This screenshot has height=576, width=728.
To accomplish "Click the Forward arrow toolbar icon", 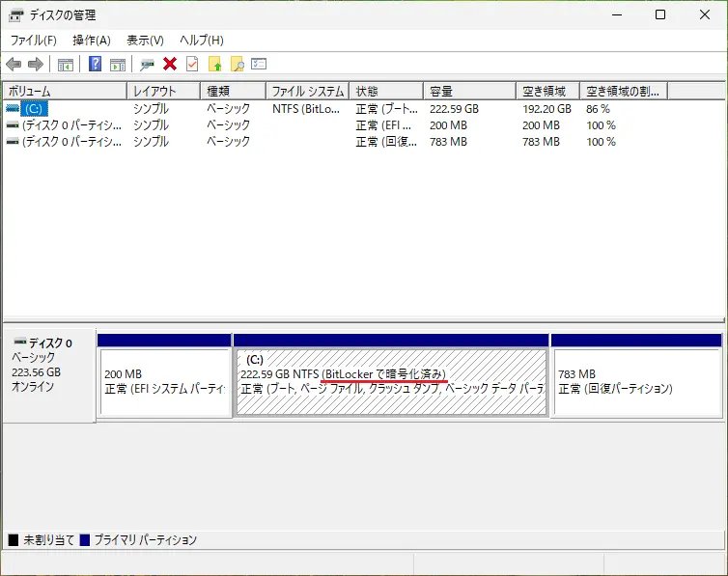I will 36,65.
